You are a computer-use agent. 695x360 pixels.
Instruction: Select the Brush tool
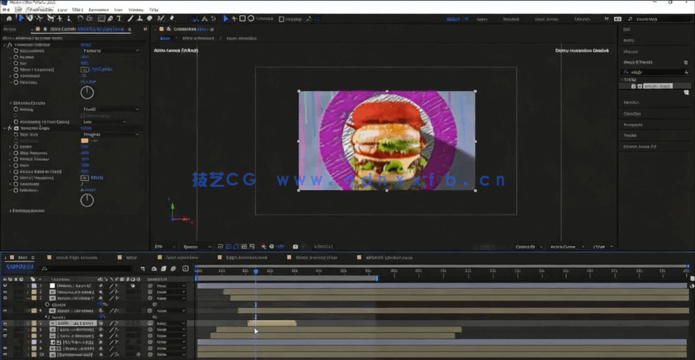[x=131, y=19]
